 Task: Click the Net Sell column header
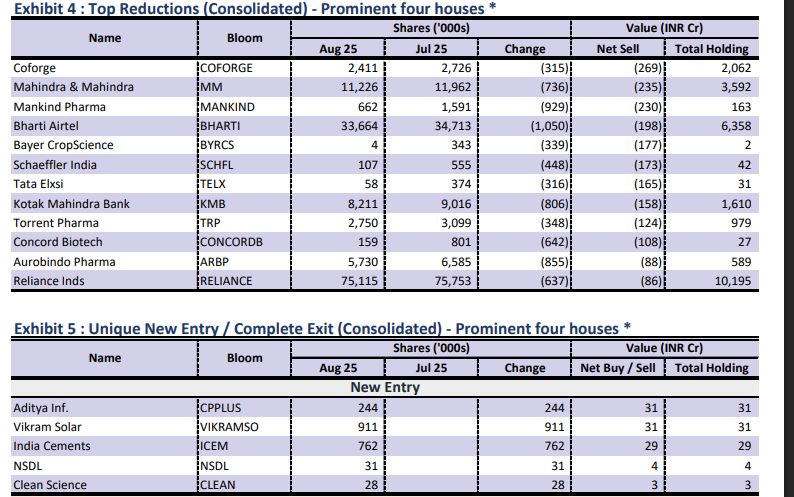617,49
